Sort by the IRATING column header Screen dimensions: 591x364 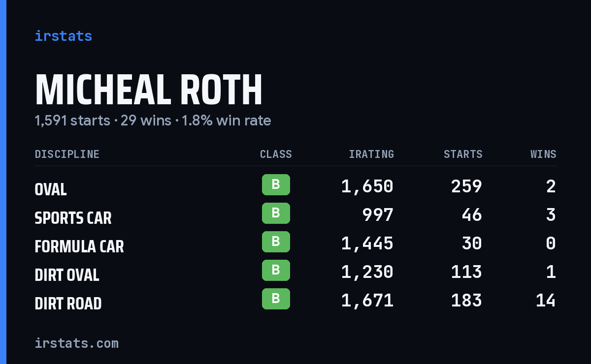click(371, 154)
